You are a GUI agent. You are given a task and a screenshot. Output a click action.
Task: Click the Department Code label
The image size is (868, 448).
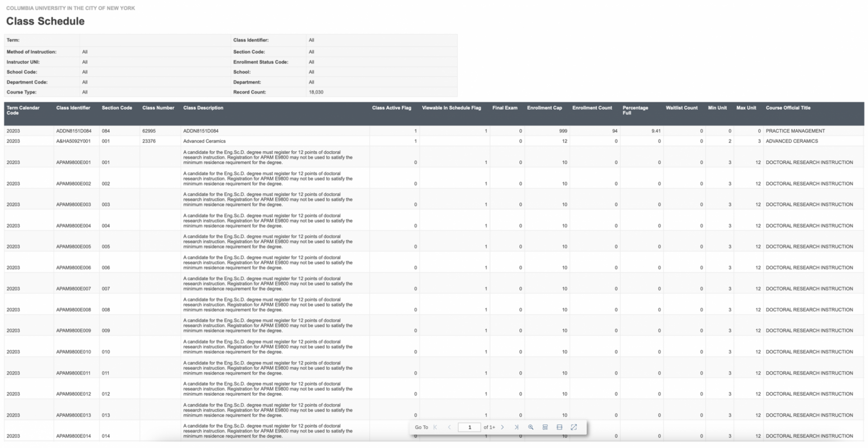[x=27, y=82]
